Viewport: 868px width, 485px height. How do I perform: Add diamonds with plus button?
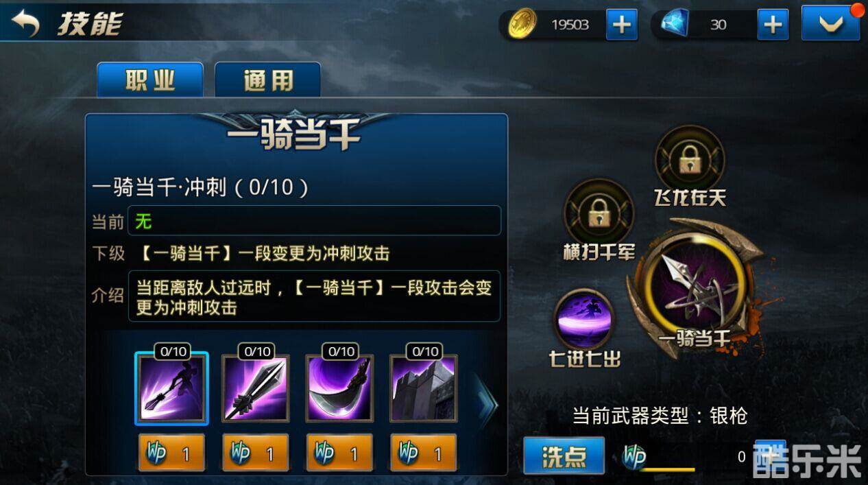773,25
